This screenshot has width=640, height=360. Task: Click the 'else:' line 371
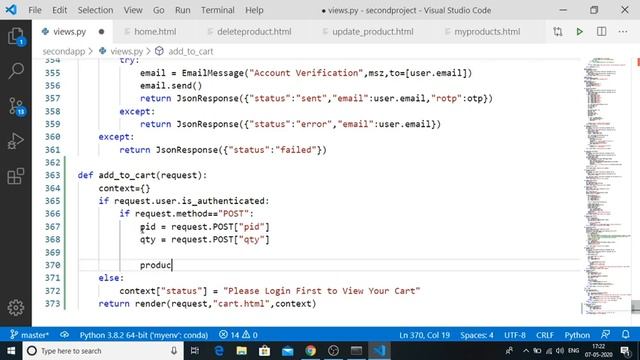tap(111, 278)
